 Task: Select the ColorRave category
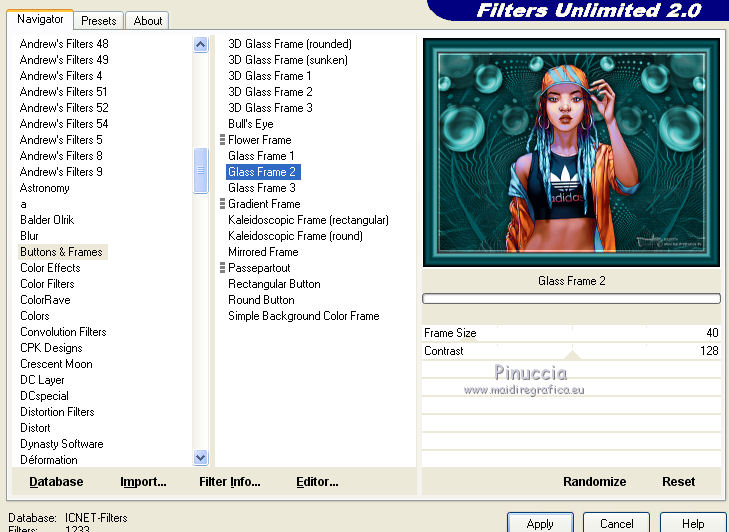(45, 300)
